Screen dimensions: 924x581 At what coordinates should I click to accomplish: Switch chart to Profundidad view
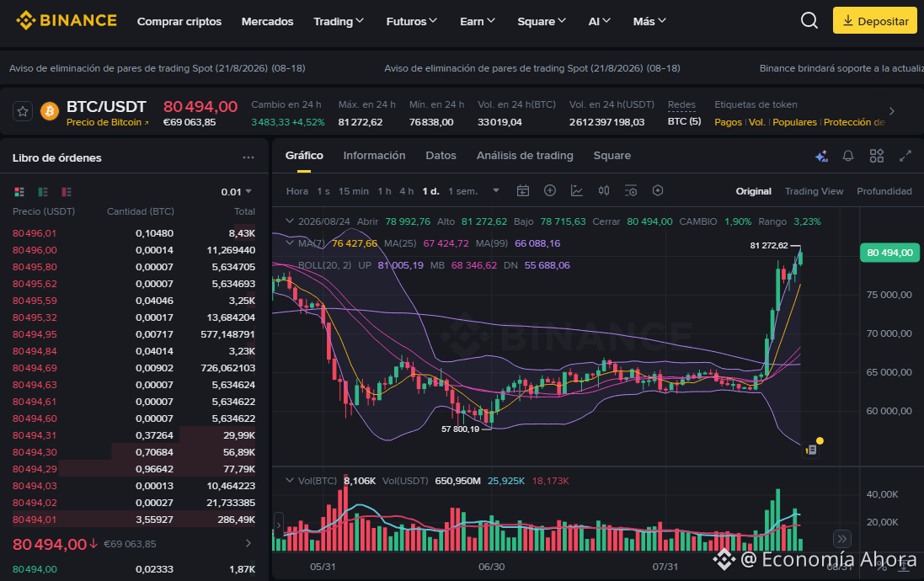884,191
